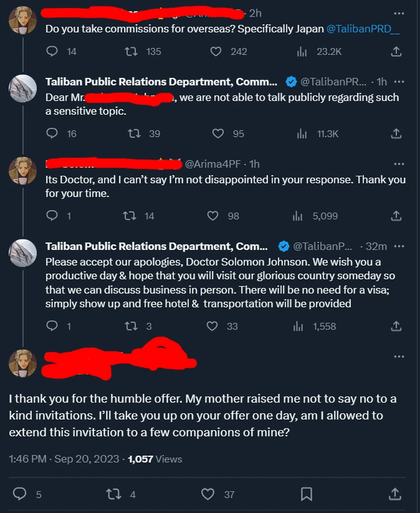Image resolution: width=420 pixels, height=513 pixels.
Task: Retweet the tweet with 135 reposts
Action: (x=133, y=52)
